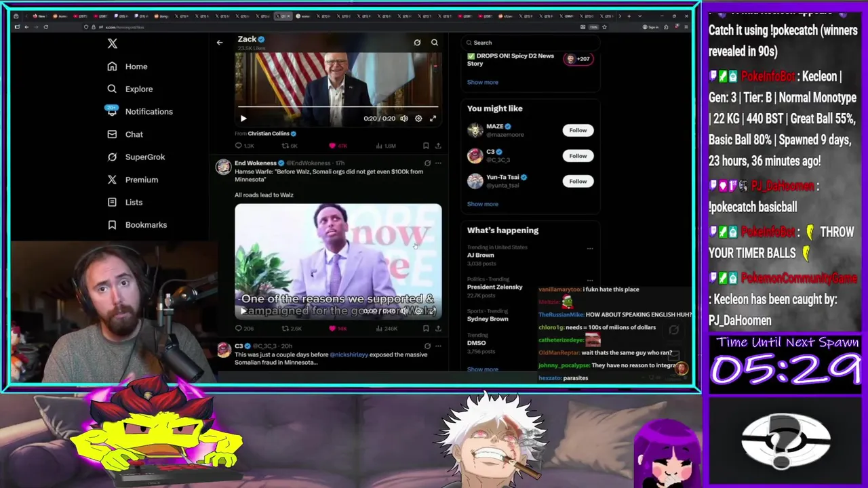This screenshot has height=488, width=868.
Task: Open settings gear on 0:20 video
Action: pyautogui.click(x=418, y=119)
